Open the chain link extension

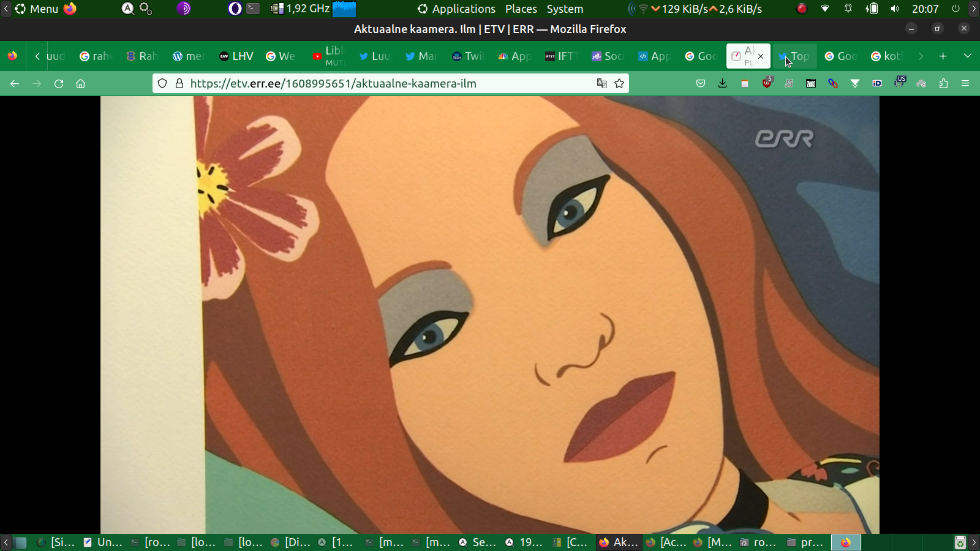tap(833, 84)
